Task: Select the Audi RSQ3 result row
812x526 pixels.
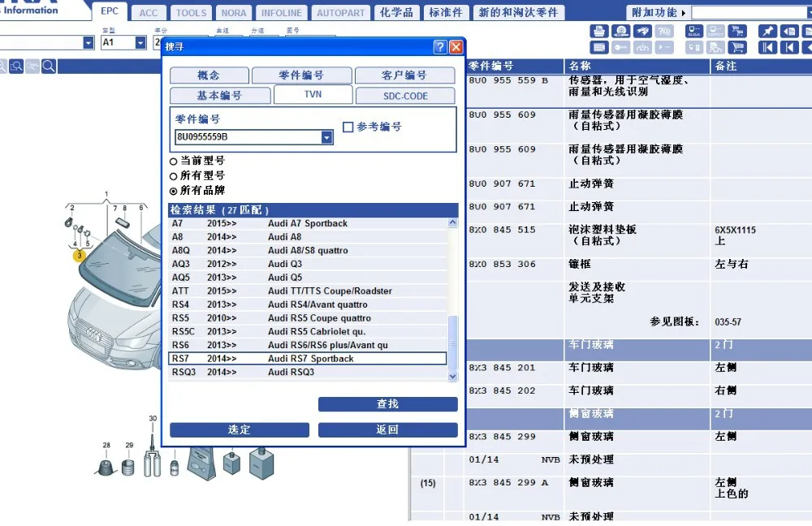Action: pos(308,372)
